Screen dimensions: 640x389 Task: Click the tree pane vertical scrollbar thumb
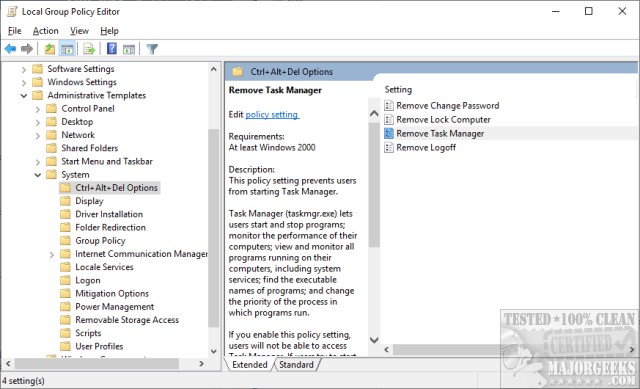click(x=213, y=228)
